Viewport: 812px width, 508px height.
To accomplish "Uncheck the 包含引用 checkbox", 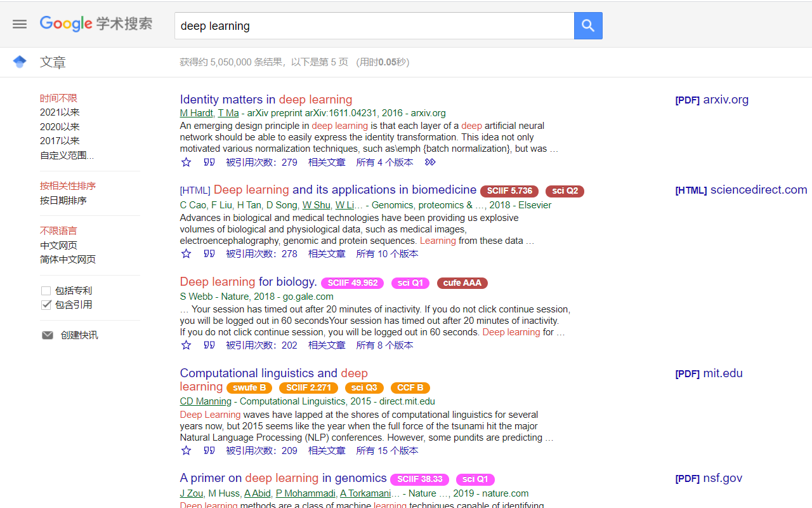I will click(46, 305).
